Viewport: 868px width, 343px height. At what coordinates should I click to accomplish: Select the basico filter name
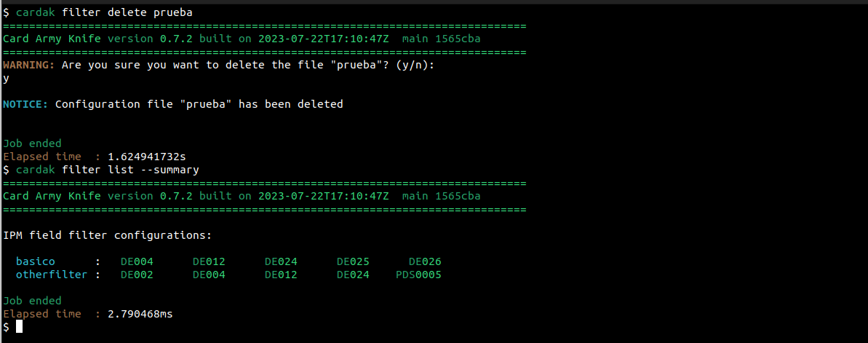36,261
